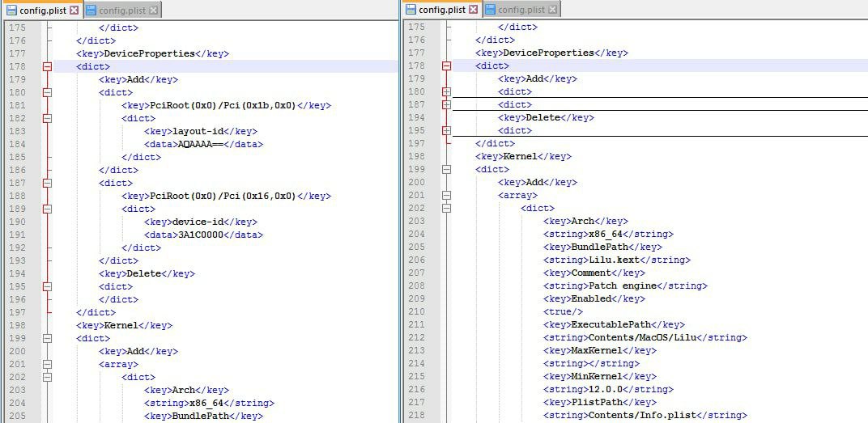The height and width of the screenshot is (423, 868).
Task: Collapse the dict fold at line 202 in right pane
Action: coord(447,208)
